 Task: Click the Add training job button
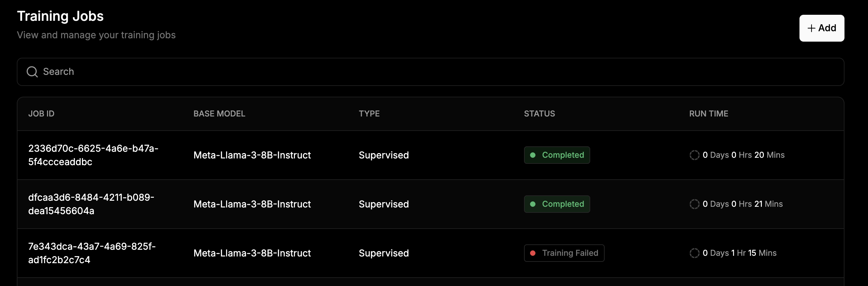pyautogui.click(x=822, y=28)
